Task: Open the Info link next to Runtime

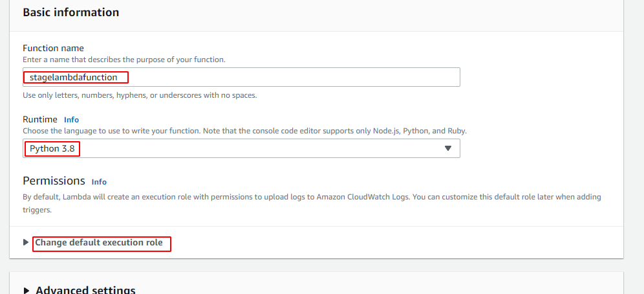Action: (x=71, y=120)
